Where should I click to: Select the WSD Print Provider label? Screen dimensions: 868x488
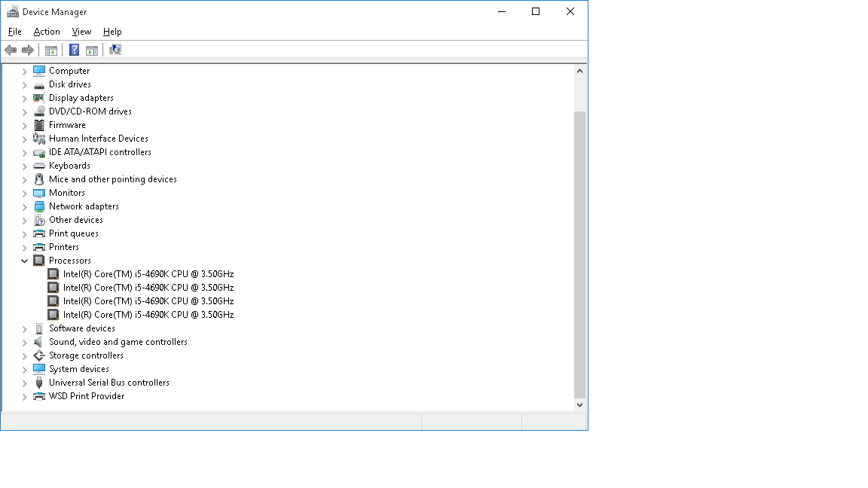87,396
